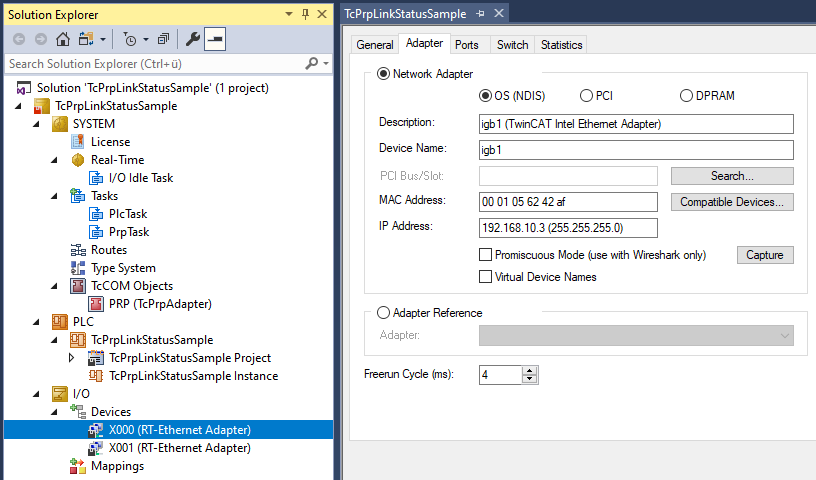
Task: Click the Capture button
Action: click(x=764, y=255)
